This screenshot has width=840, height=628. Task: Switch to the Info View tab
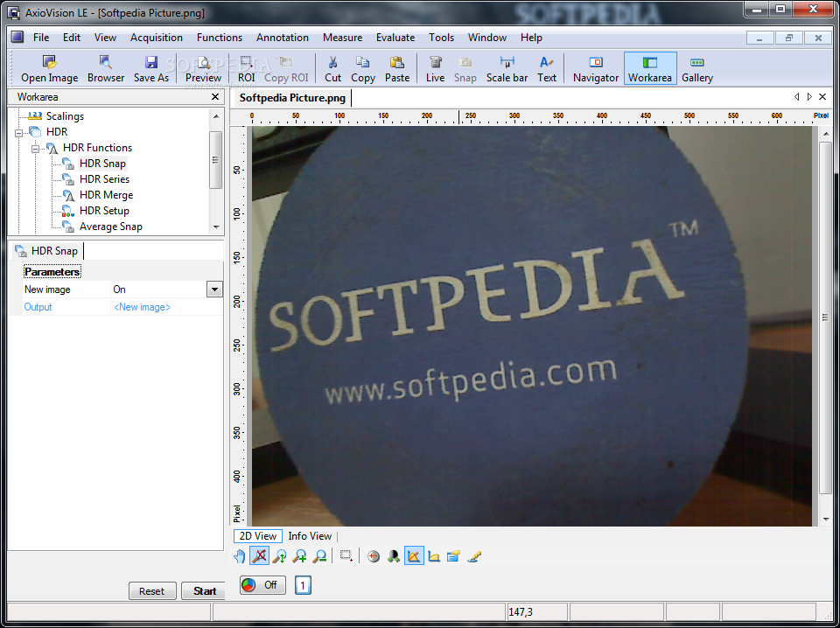click(310, 536)
